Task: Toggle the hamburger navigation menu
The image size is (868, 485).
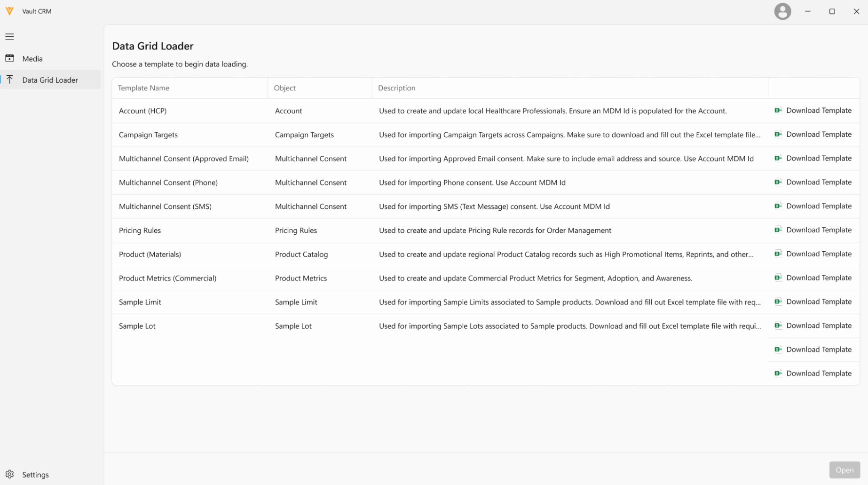Action: coord(9,36)
